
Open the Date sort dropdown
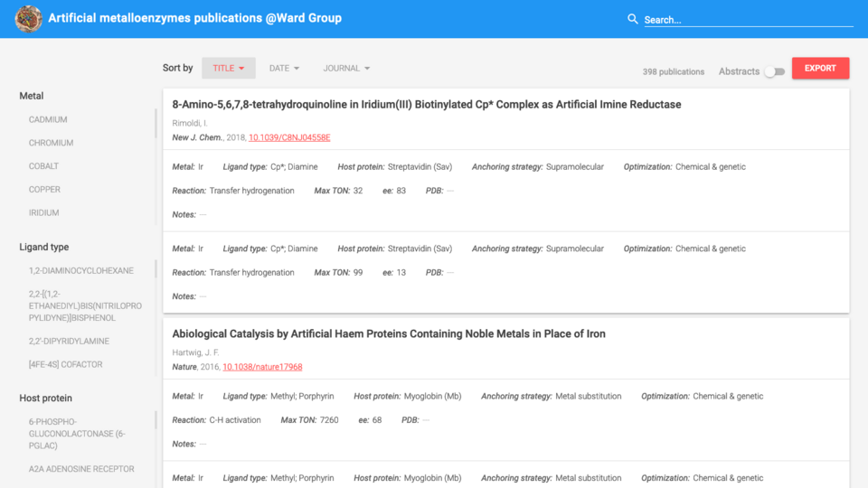284,68
